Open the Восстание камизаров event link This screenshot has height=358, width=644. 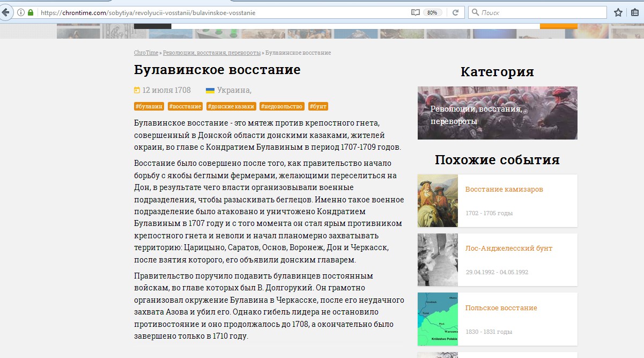pos(504,189)
